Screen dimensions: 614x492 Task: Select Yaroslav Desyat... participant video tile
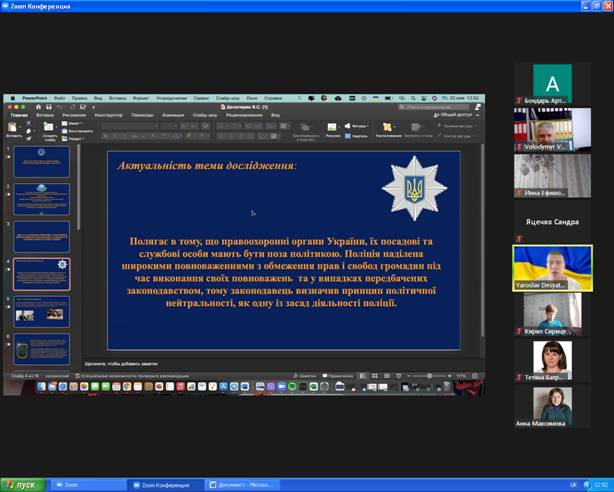[552, 268]
